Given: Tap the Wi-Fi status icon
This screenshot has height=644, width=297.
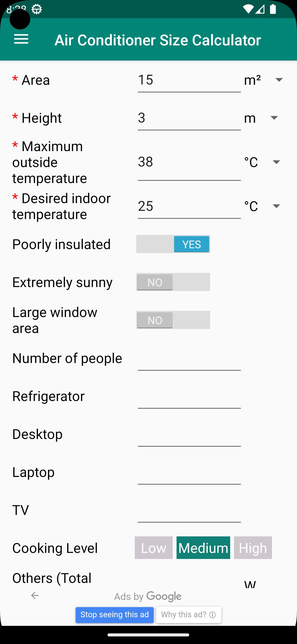Looking at the screenshot, I should pos(248,9).
